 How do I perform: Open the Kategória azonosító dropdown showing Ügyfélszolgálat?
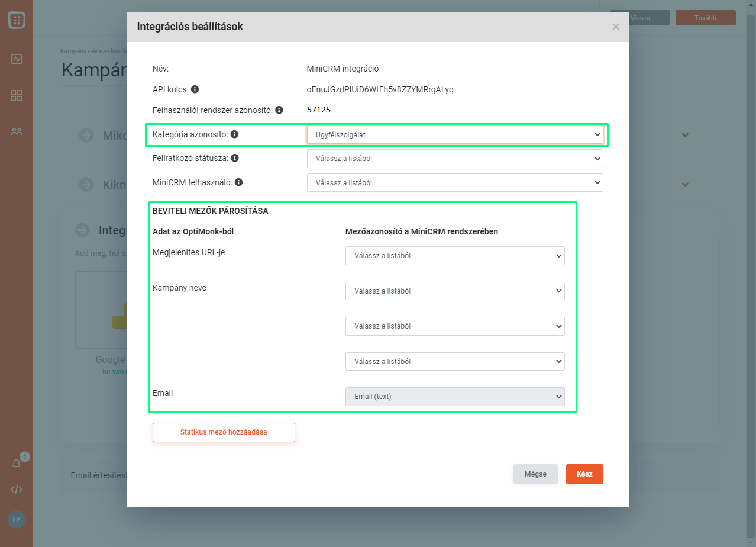(x=455, y=134)
